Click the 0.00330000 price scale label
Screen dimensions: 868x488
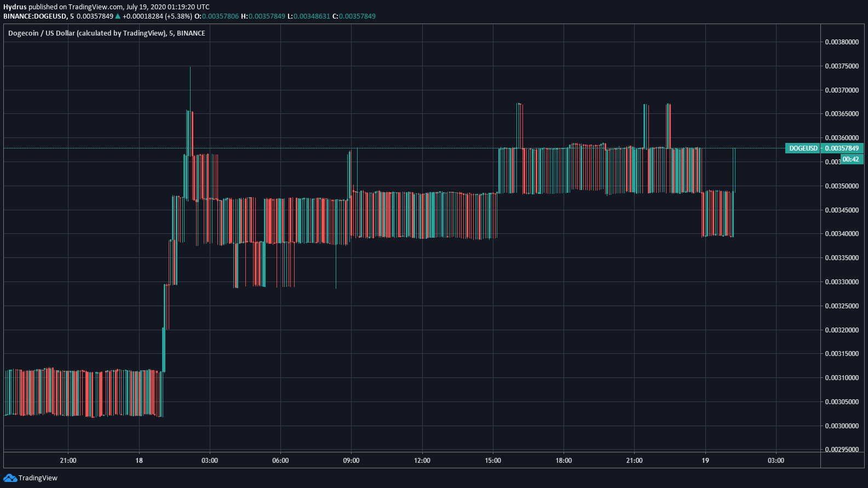pyautogui.click(x=842, y=282)
